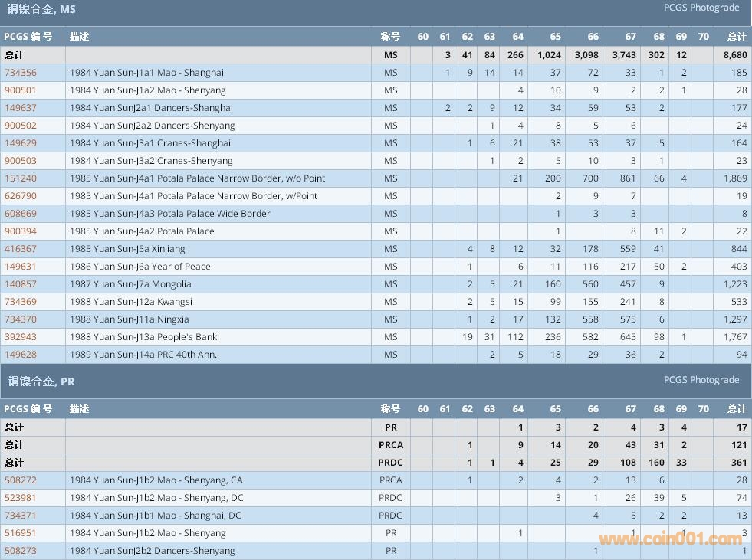
Task: Click PCGS number 149631 Year of Peace
Action: pos(21,267)
